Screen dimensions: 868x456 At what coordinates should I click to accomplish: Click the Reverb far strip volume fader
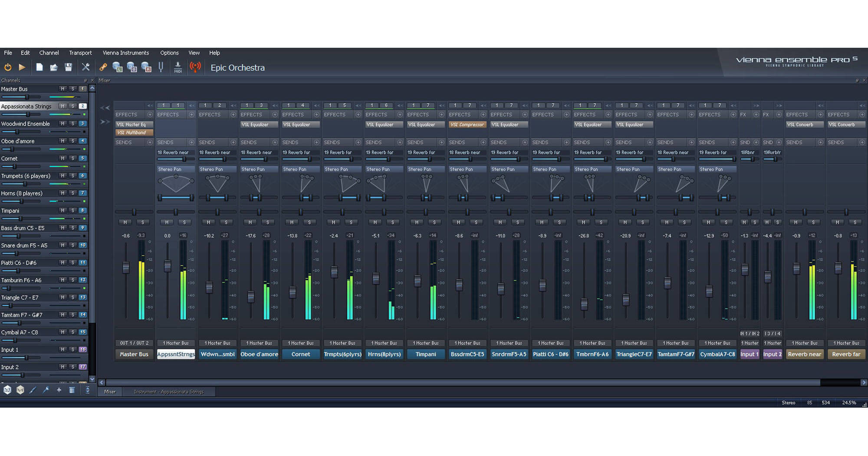838,268
